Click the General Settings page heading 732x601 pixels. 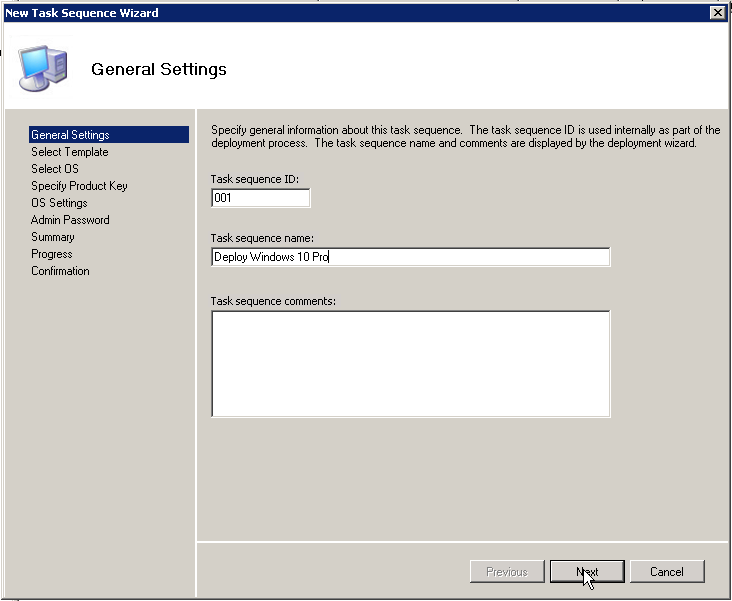(x=159, y=69)
